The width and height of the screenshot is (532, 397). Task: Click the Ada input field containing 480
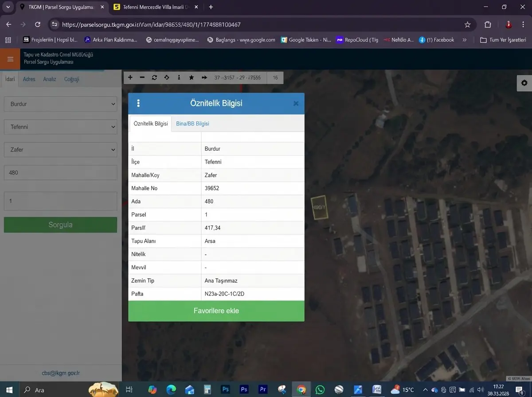tap(60, 172)
